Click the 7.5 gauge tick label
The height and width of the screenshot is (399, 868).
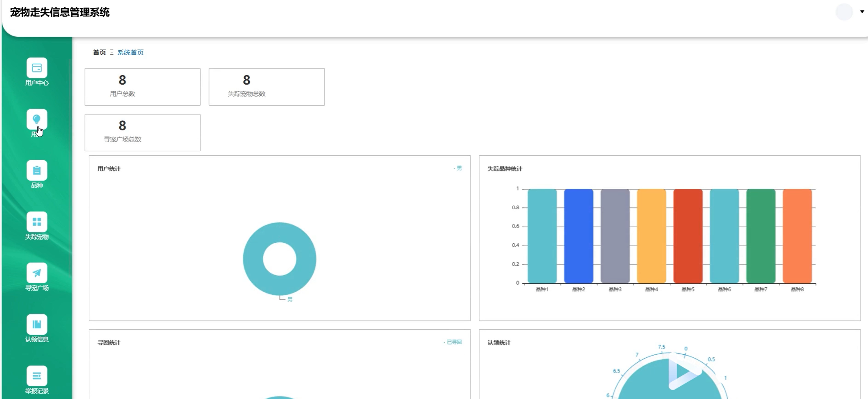pyautogui.click(x=662, y=347)
